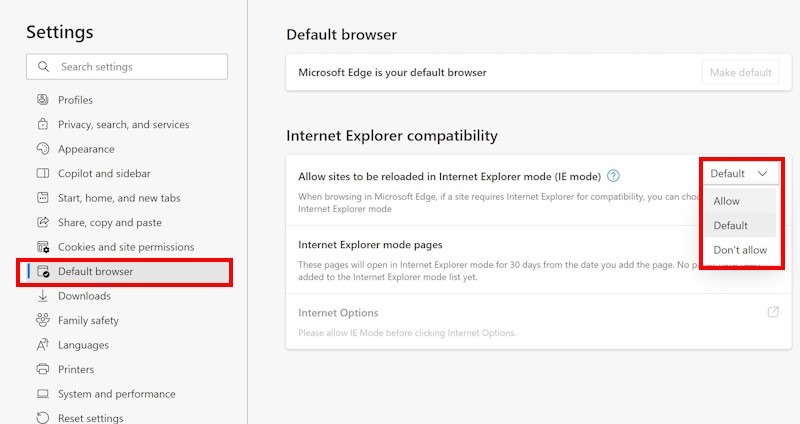The height and width of the screenshot is (424, 800).
Task: Click the Family safety icon
Action: point(43,321)
